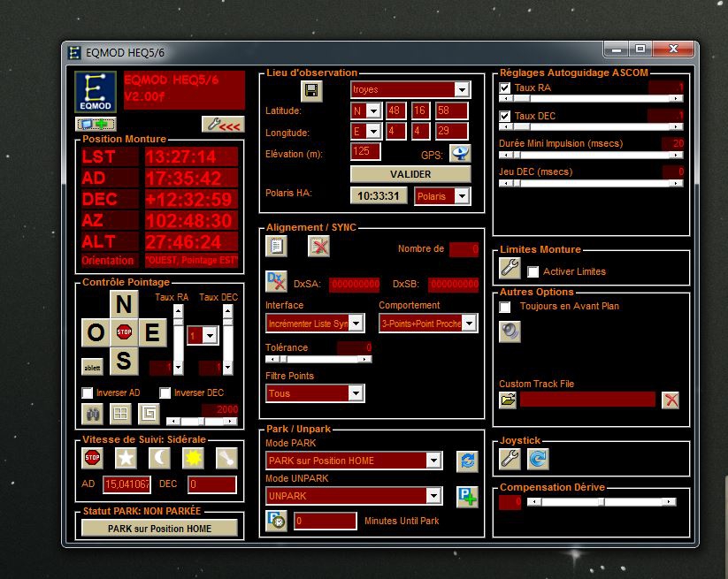This screenshot has height=579, width=728.
Task: Slew north with the N button
Action: (124, 304)
